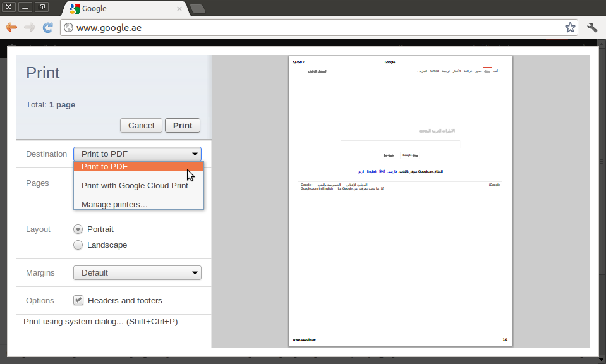The image size is (606, 364).
Task: Select Landscape layout
Action: pyautogui.click(x=78, y=245)
